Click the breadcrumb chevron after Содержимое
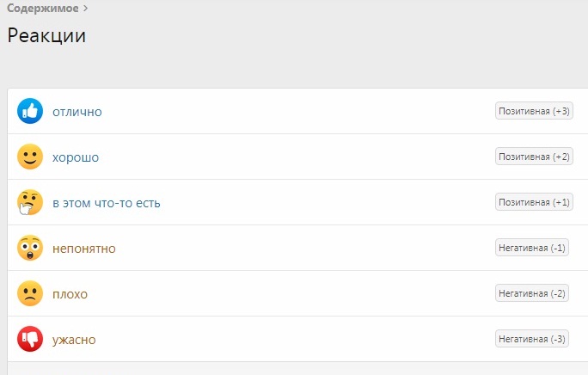The width and height of the screenshot is (588, 375). click(x=85, y=9)
